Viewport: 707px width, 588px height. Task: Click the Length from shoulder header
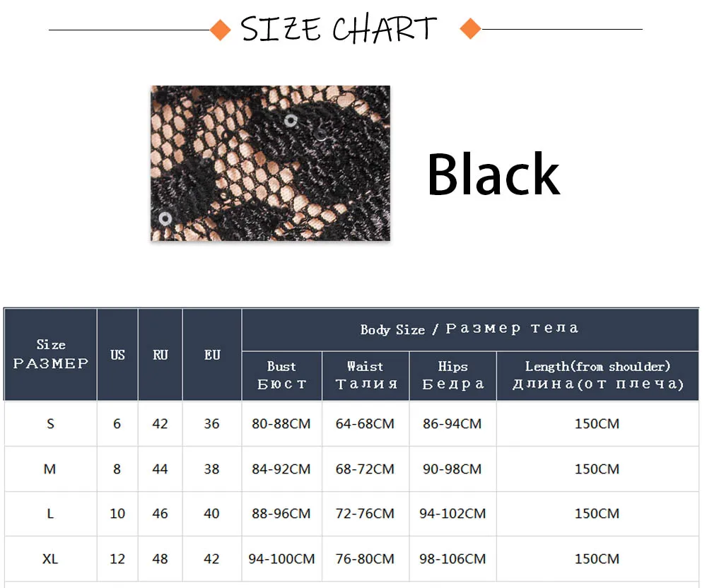[x=597, y=376]
